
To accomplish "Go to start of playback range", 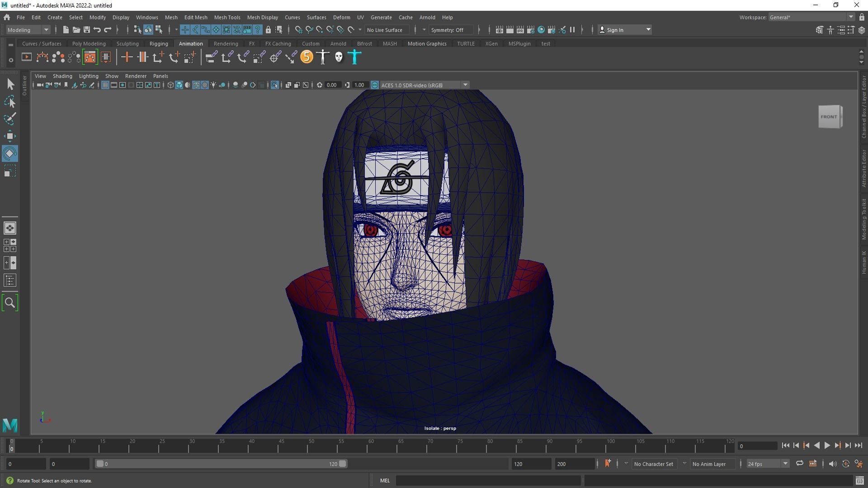I will tap(785, 446).
